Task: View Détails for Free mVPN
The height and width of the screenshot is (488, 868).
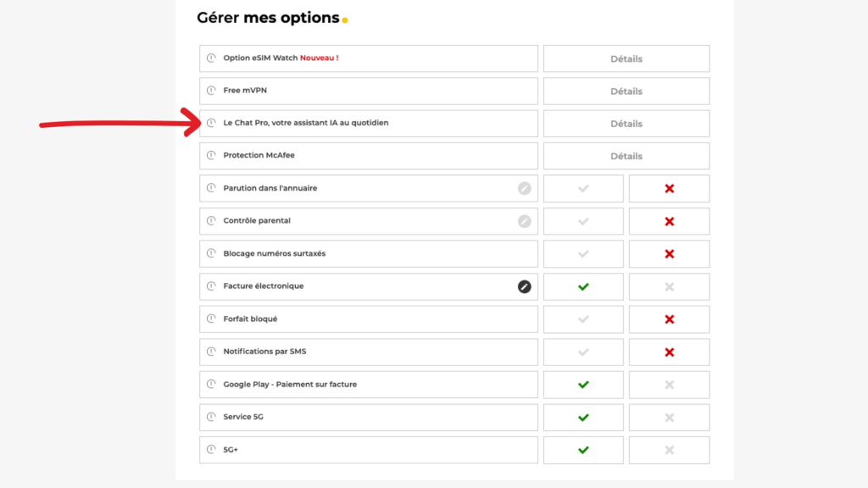Action: click(626, 91)
